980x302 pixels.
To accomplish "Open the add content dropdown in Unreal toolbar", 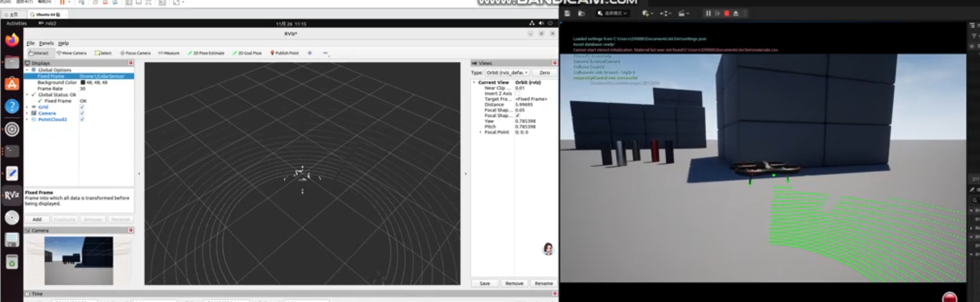I will (647, 13).
